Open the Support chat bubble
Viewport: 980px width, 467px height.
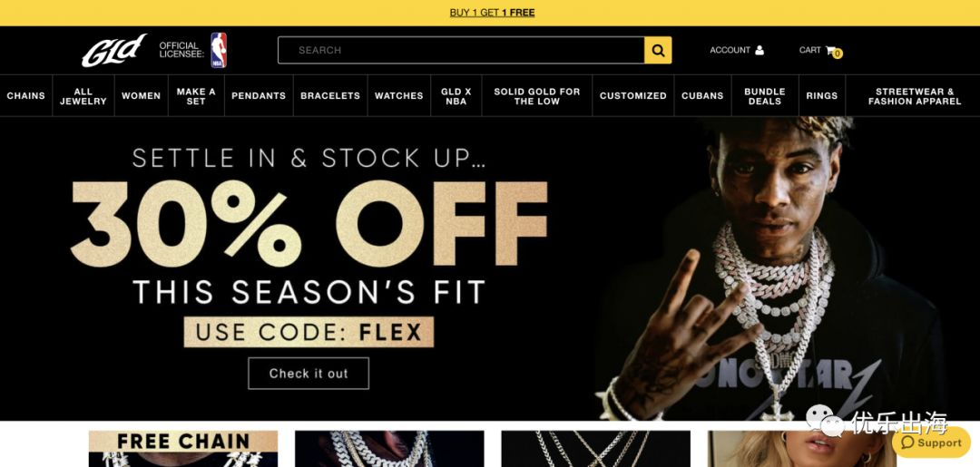931,443
